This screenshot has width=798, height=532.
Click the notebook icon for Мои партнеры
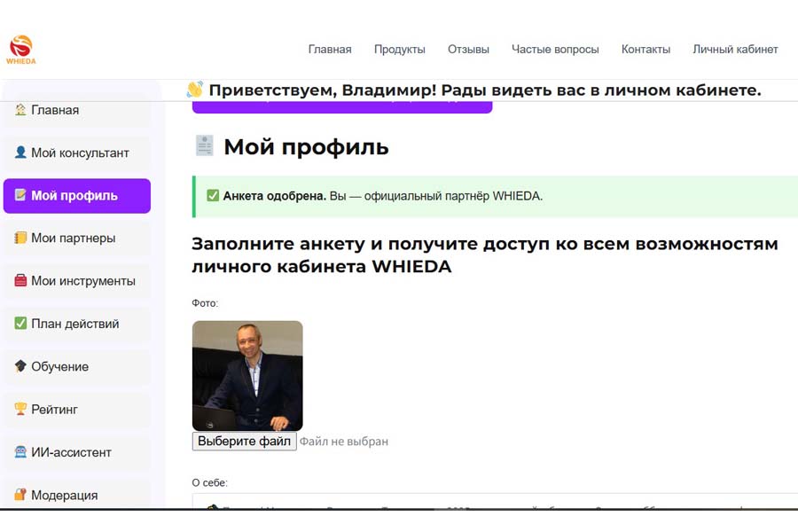20,238
